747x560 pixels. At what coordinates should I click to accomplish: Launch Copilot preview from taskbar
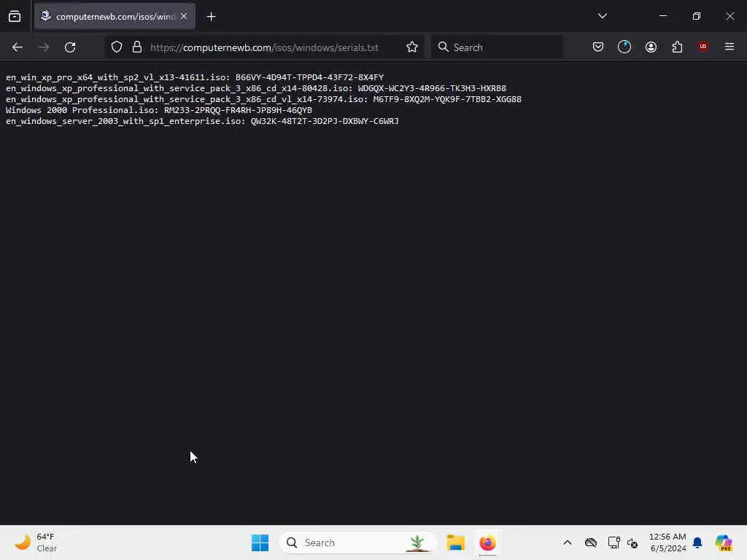coord(724,542)
